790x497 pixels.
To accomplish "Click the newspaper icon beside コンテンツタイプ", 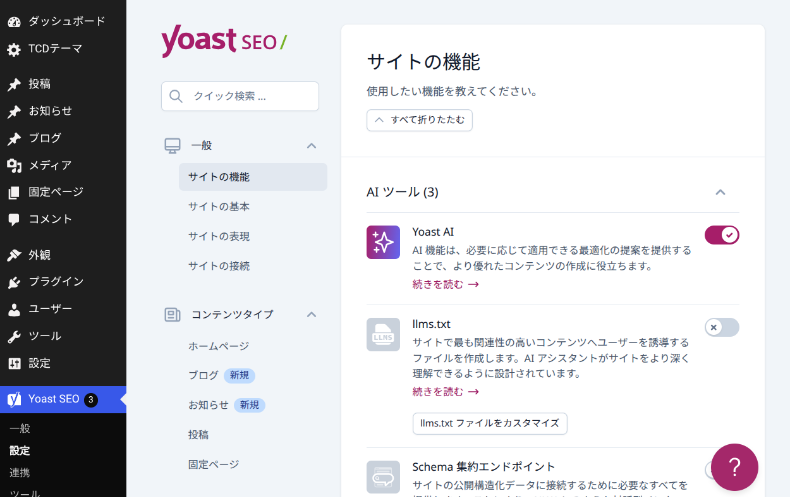I will pyautogui.click(x=172, y=315).
